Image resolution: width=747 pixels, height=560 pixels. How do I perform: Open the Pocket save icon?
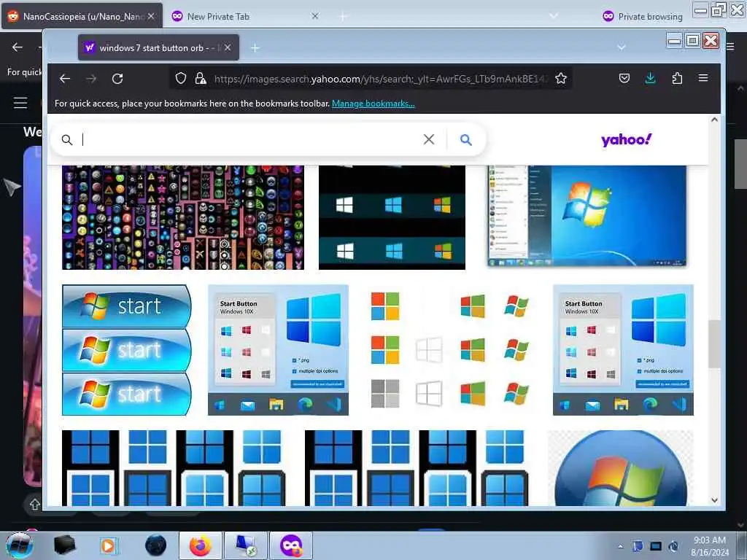click(624, 78)
